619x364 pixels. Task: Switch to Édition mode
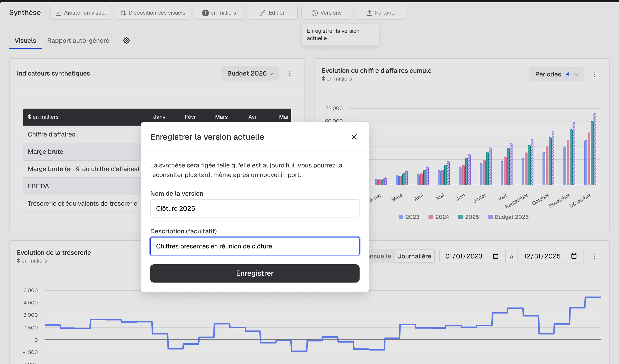pyautogui.click(x=273, y=13)
